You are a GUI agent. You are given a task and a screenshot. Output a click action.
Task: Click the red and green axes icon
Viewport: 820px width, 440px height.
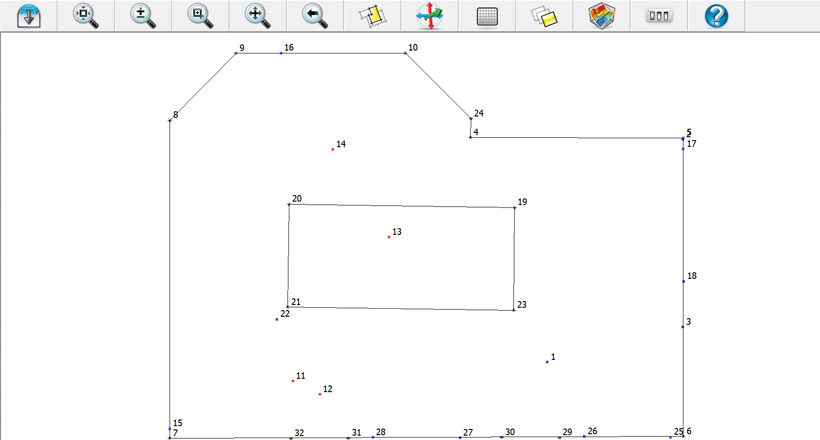click(x=429, y=15)
